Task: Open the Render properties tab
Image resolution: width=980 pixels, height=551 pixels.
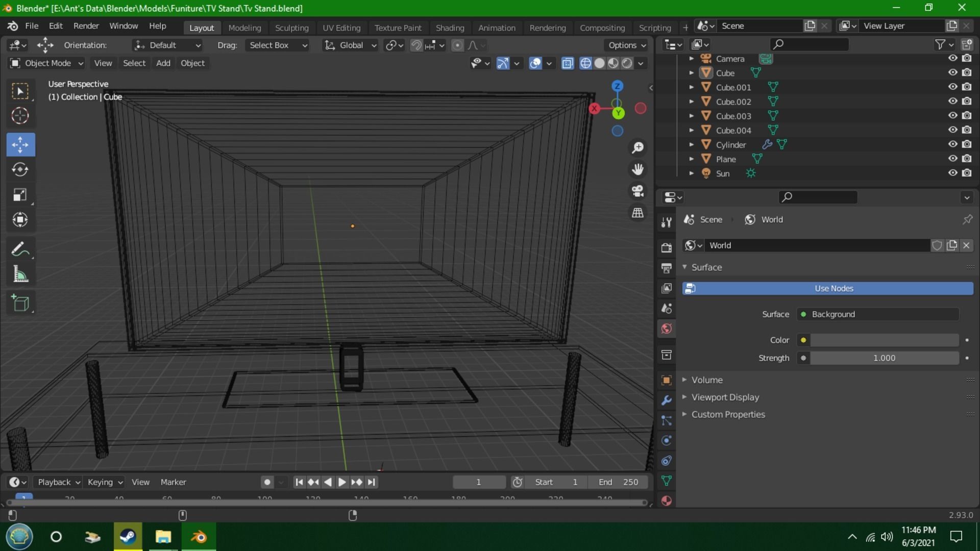Action: pos(666,247)
